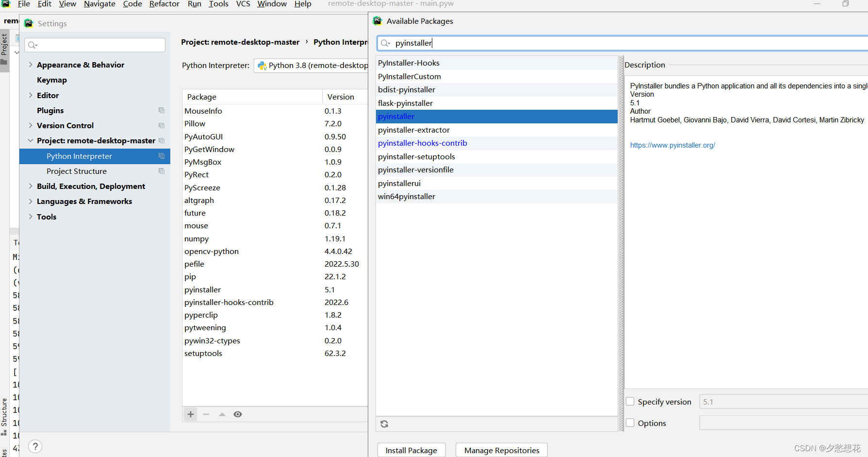Click the magnifier icon in Settings search
The height and width of the screenshot is (457, 868).
[33, 45]
